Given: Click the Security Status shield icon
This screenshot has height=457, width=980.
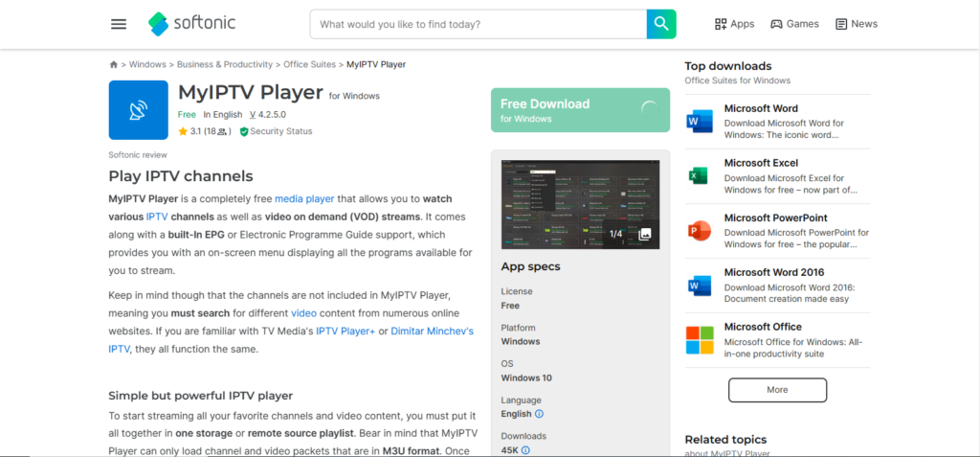Looking at the screenshot, I should pos(244,131).
